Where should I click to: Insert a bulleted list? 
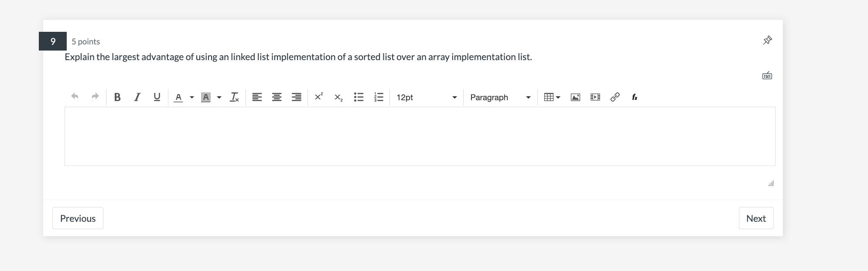pyautogui.click(x=359, y=97)
